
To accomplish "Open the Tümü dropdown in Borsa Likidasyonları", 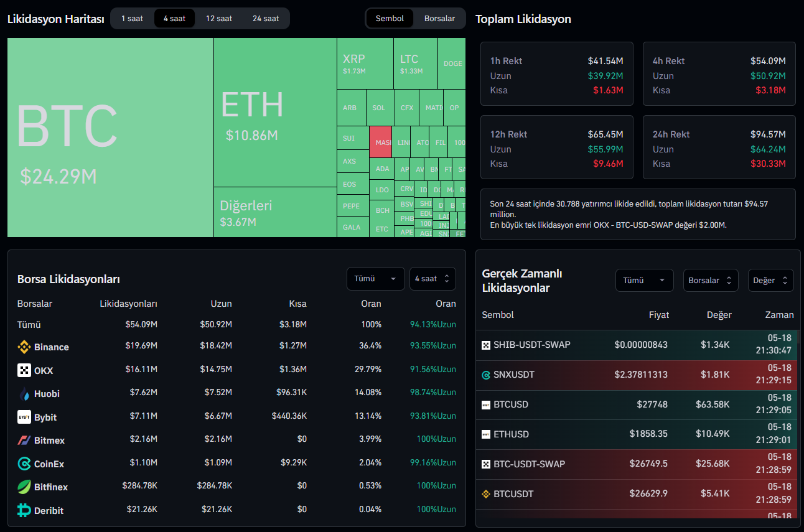I will [375, 279].
